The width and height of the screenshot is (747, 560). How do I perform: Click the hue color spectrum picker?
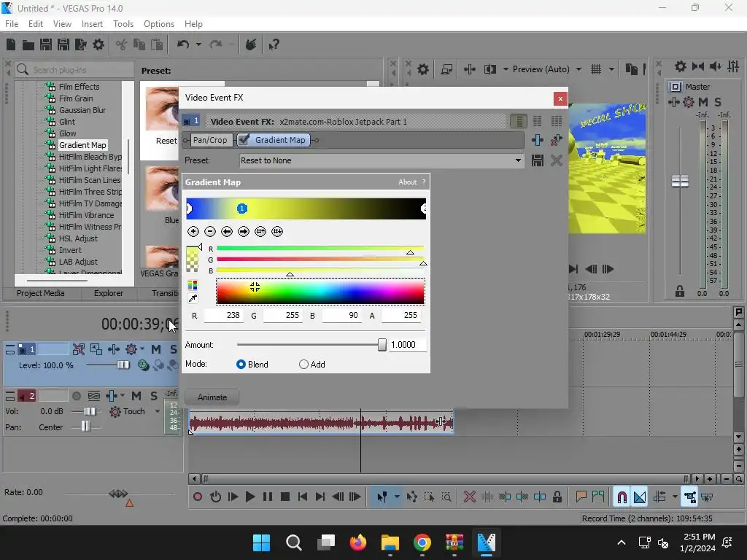coord(320,292)
